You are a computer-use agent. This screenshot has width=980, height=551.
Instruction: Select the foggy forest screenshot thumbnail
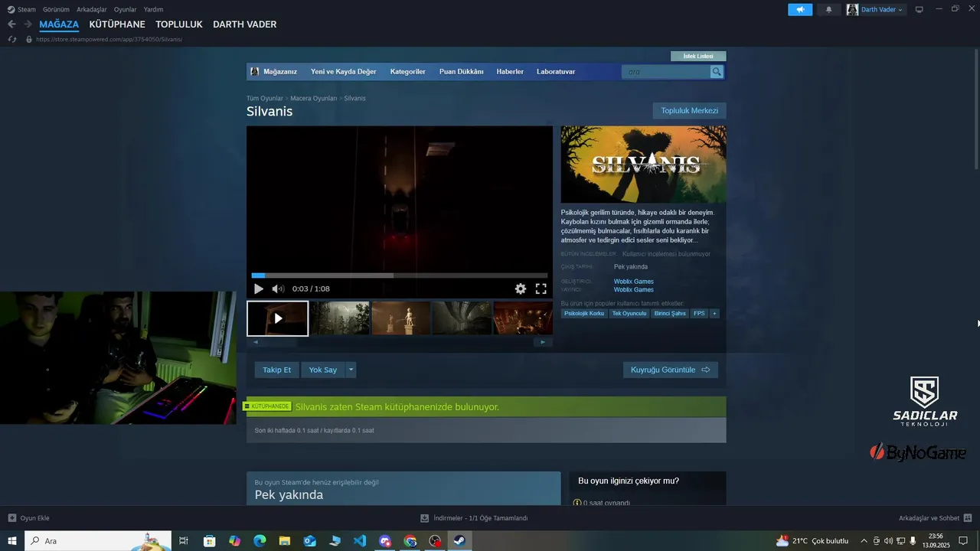tap(340, 318)
